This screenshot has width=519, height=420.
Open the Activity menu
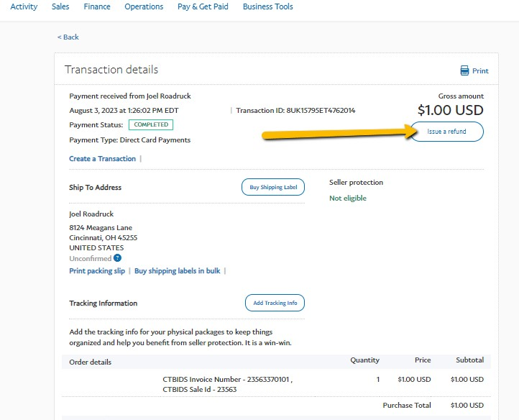click(x=24, y=6)
